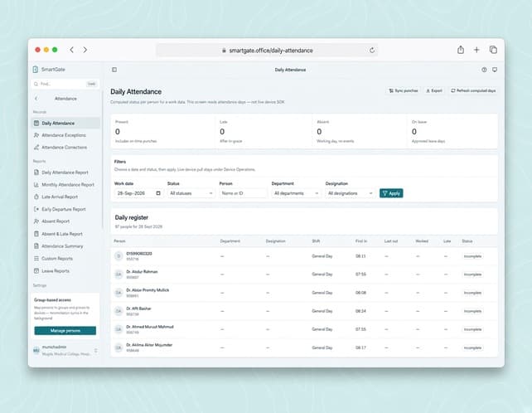Click the Late Arrival Report timer icon
This screenshot has width=532, height=413.
36,197
